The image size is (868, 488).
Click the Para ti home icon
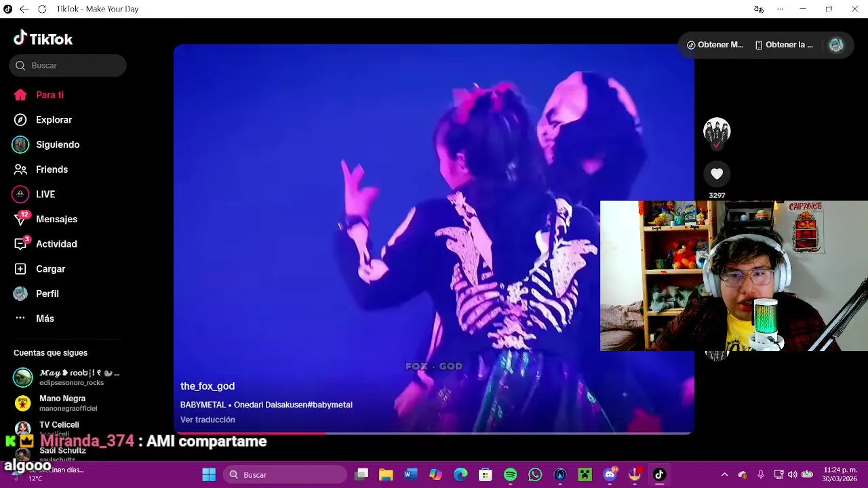[x=20, y=95]
